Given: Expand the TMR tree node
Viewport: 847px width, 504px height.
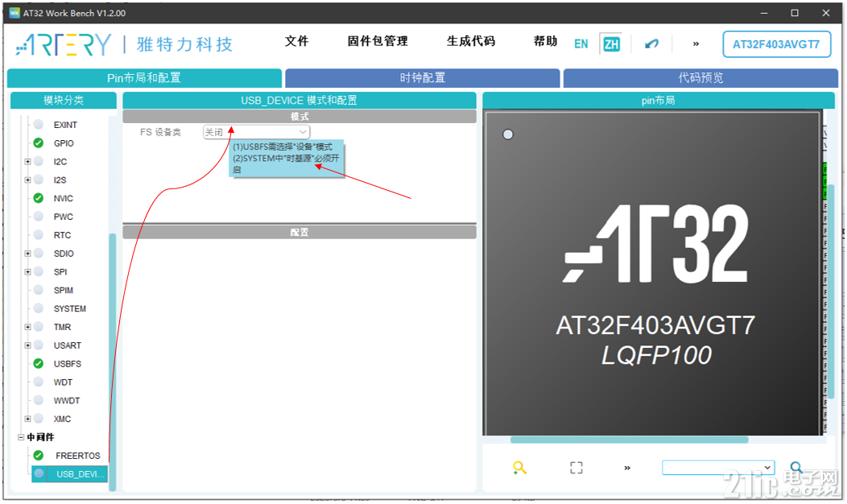Looking at the screenshot, I should click(x=27, y=326).
